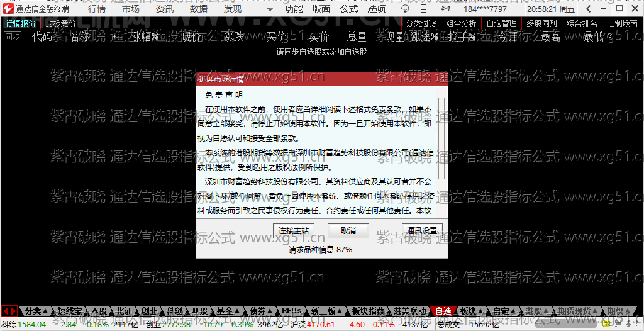Sort by the 总量 column header
Image resolution: width=644 pixels, height=331 pixels.
point(357,37)
